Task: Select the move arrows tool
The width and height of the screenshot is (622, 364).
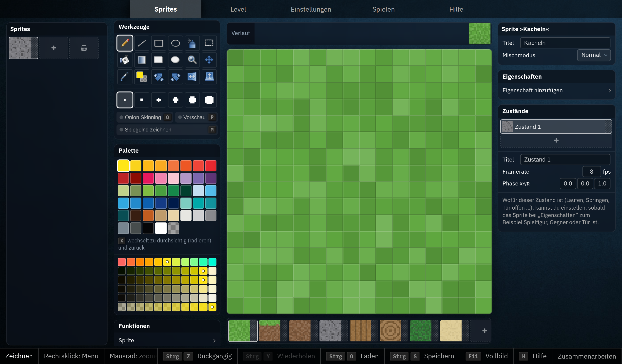Action: pos(209,60)
